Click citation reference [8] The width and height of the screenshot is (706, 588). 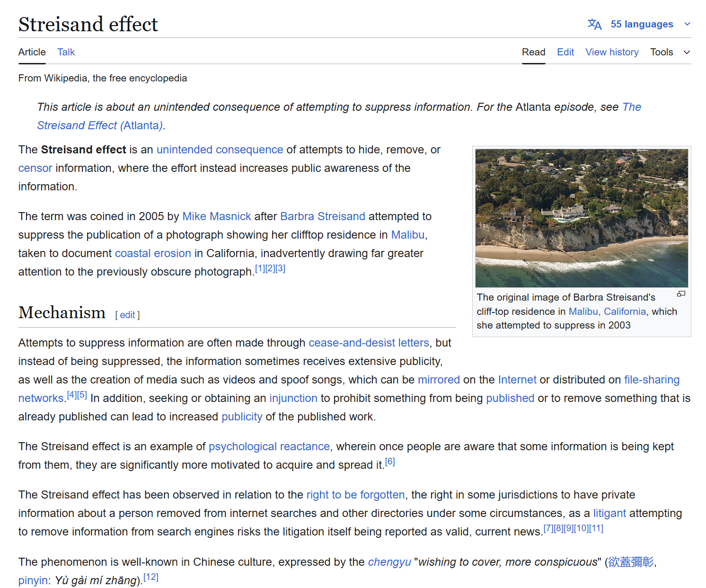[x=558, y=528]
